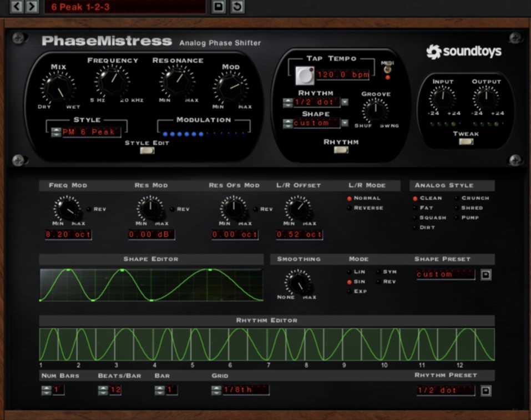Flip the MIDI sync switch
The height and width of the screenshot is (420, 531).
pos(387,69)
